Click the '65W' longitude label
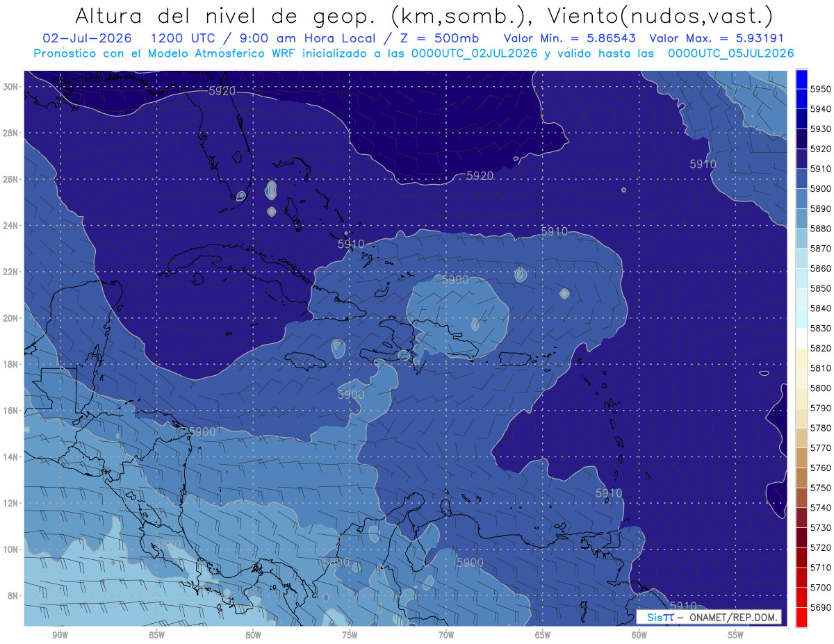This screenshot has width=834, height=644. [543, 635]
